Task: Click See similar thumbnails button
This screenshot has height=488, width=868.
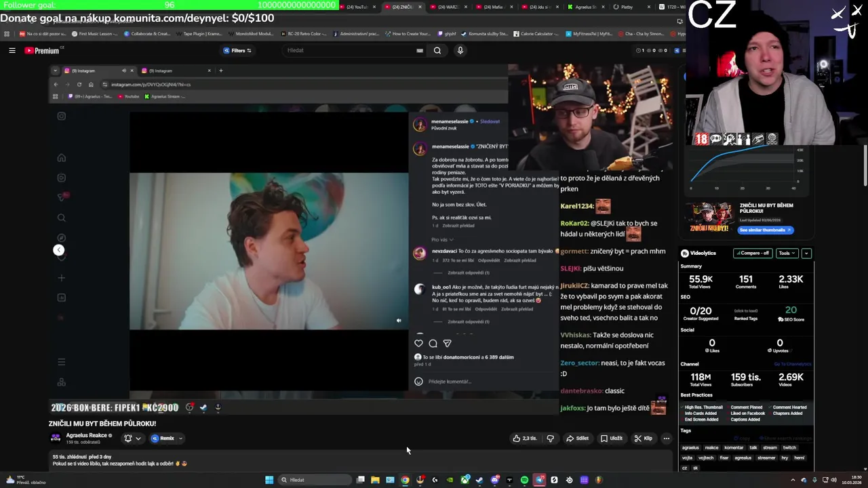Action: coord(765,230)
